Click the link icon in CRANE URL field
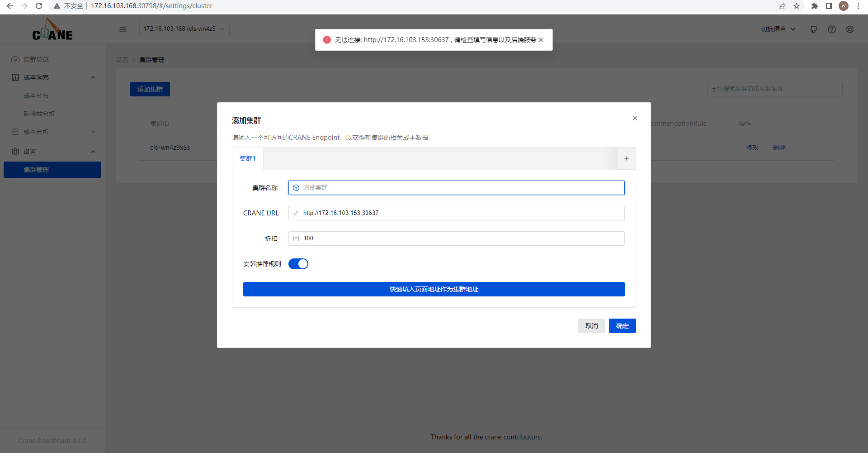This screenshot has width=868, height=453. pyautogui.click(x=296, y=213)
